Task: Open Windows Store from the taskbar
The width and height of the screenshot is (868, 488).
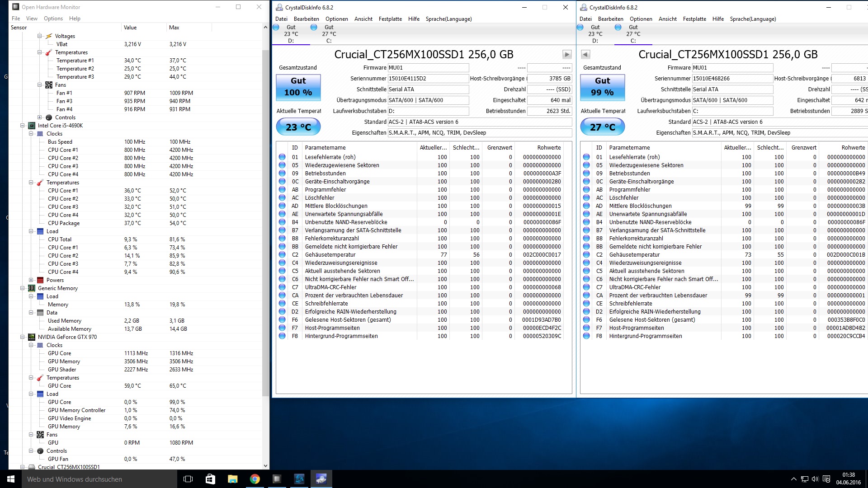Action: click(210, 479)
